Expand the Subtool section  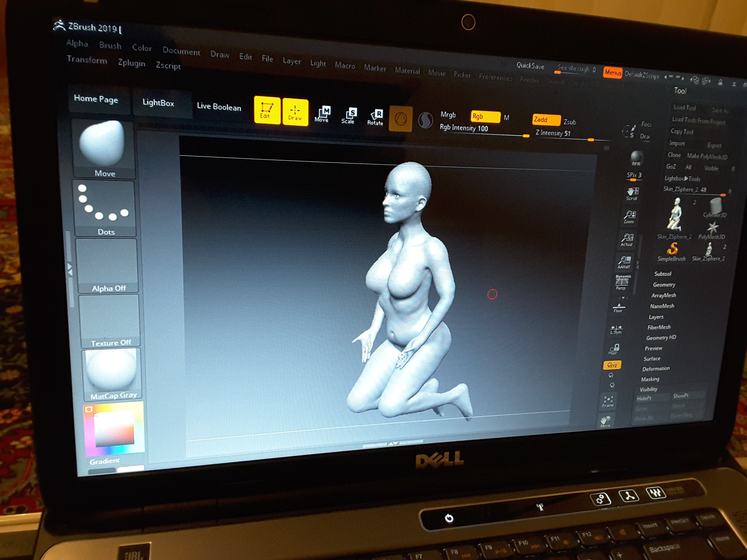coord(663,274)
